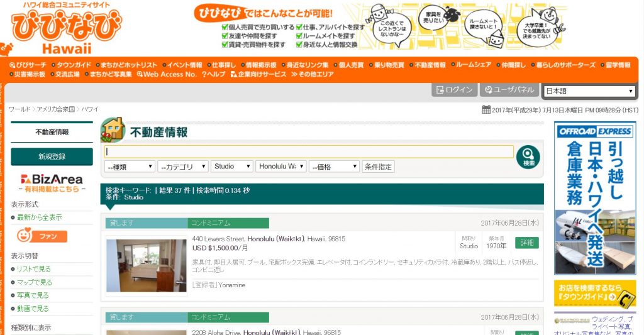Open 暮らしのサポーターズ menu link
The height and width of the screenshot is (335, 644).
[x=563, y=65]
